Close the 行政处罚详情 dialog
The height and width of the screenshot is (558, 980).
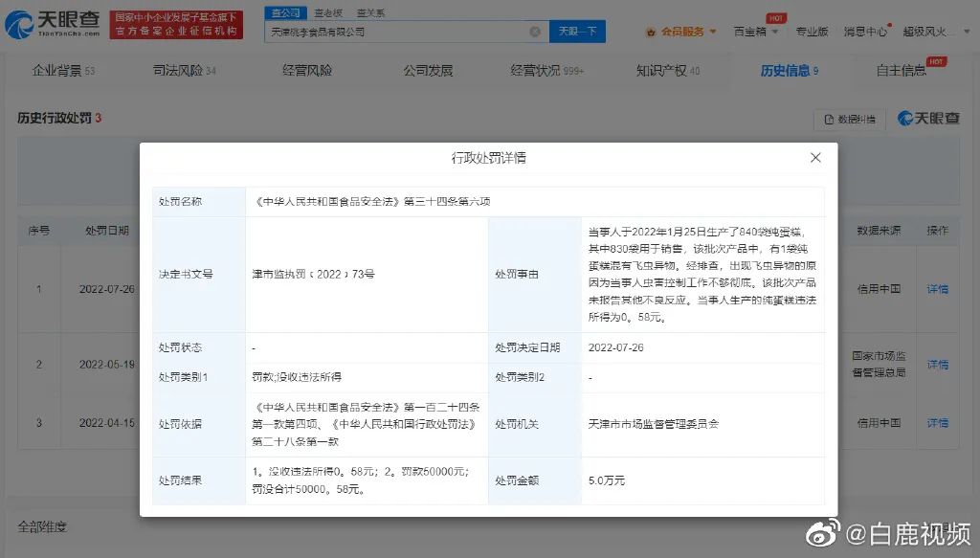tap(815, 158)
